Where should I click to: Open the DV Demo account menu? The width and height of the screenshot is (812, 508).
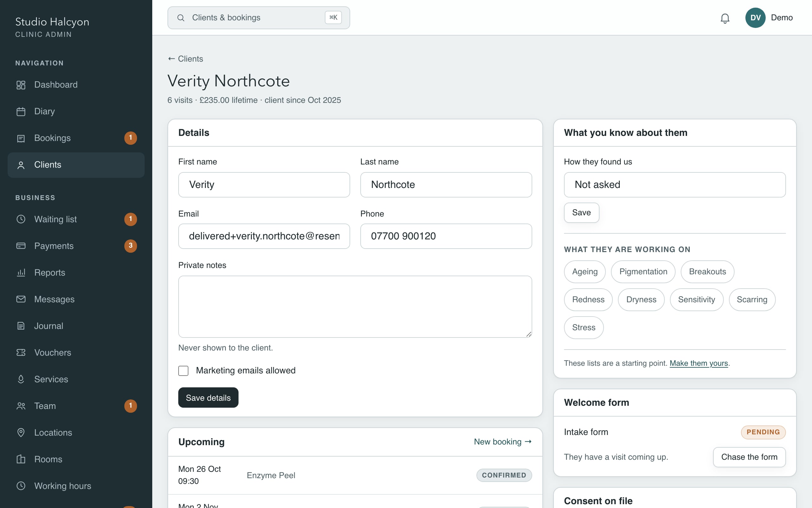click(769, 18)
